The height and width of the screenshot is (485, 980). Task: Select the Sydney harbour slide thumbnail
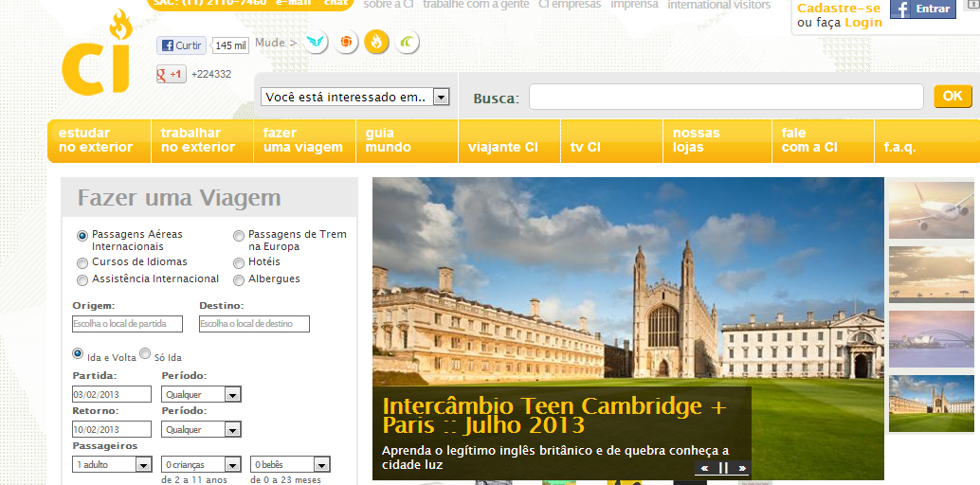coord(932,339)
